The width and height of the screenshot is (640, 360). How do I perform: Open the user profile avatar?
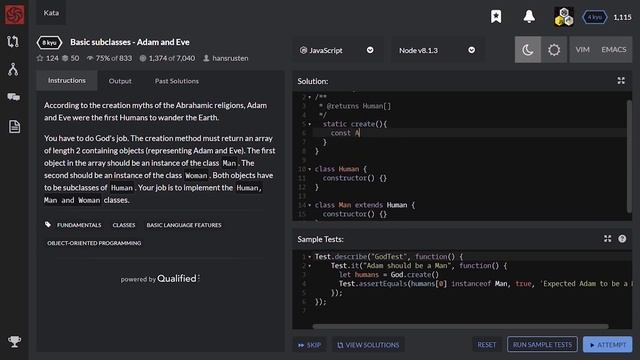tap(564, 17)
